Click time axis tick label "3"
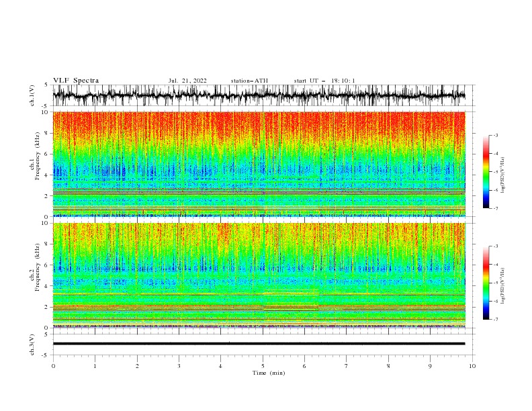This screenshot has width=532, height=411. tap(179, 366)
